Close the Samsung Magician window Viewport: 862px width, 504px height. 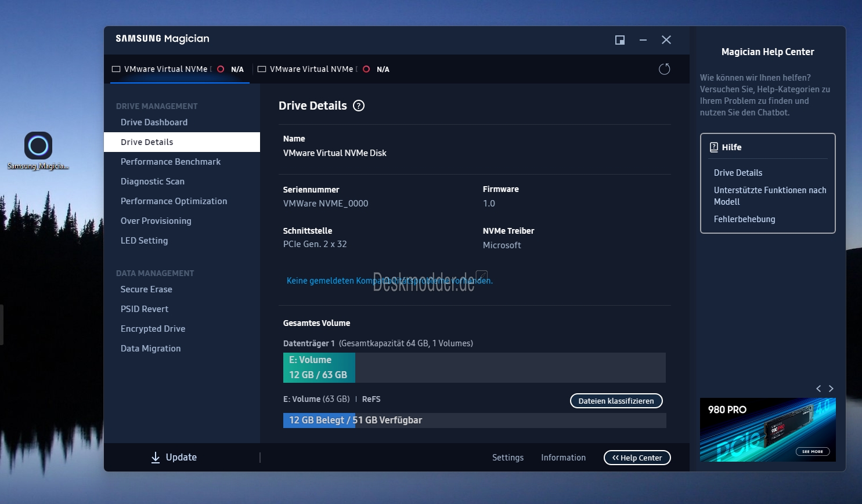[666, 40]
